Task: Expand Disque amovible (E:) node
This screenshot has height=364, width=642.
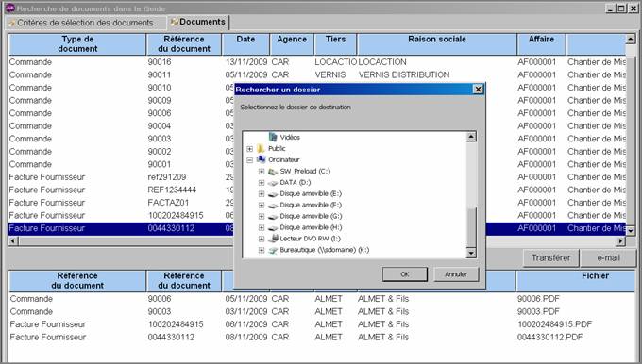Action: coord(262,194)
